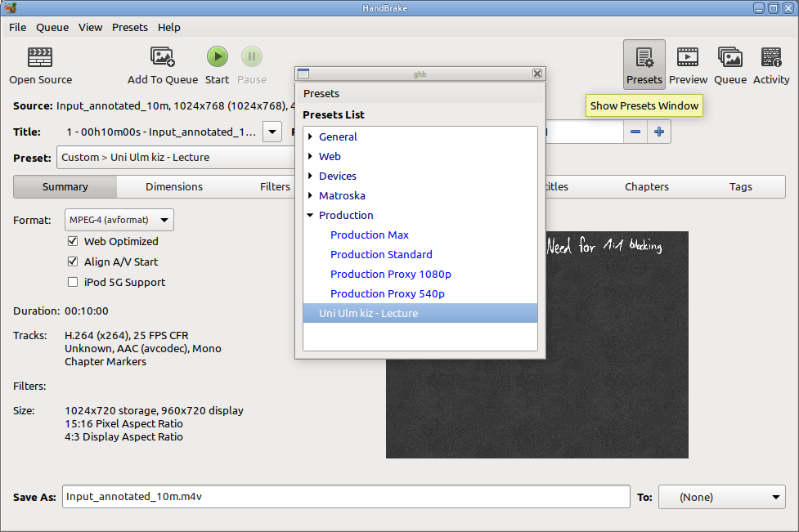799x532 pixels.
Task: Show the Queue window icon
Action: point(729,58)
